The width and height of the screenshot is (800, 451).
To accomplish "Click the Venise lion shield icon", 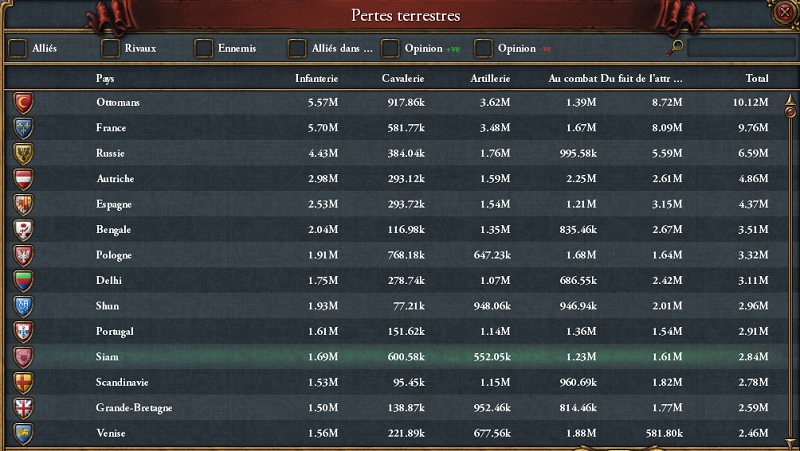I will pos(23,434).
